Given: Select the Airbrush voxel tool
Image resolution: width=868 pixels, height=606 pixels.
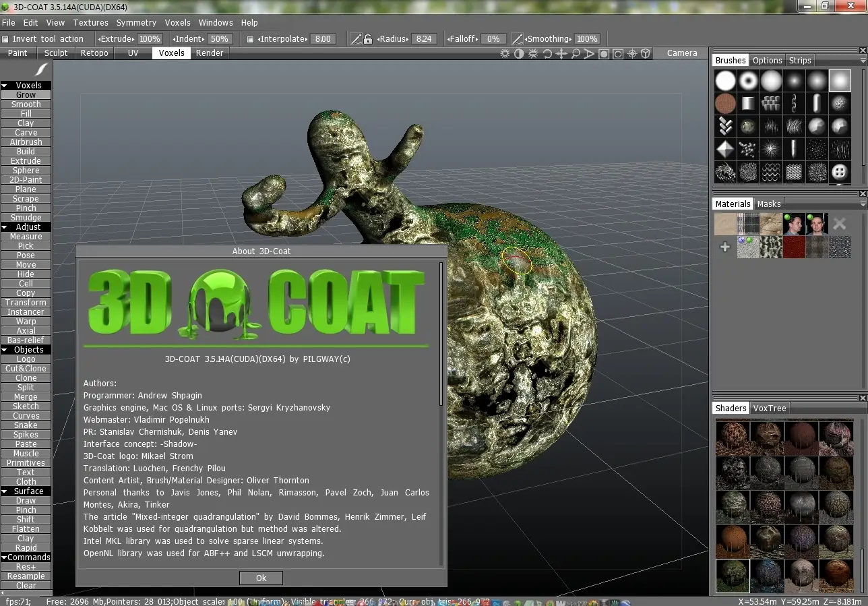Looking at the screenshot, I should click(x=26, y=142).
